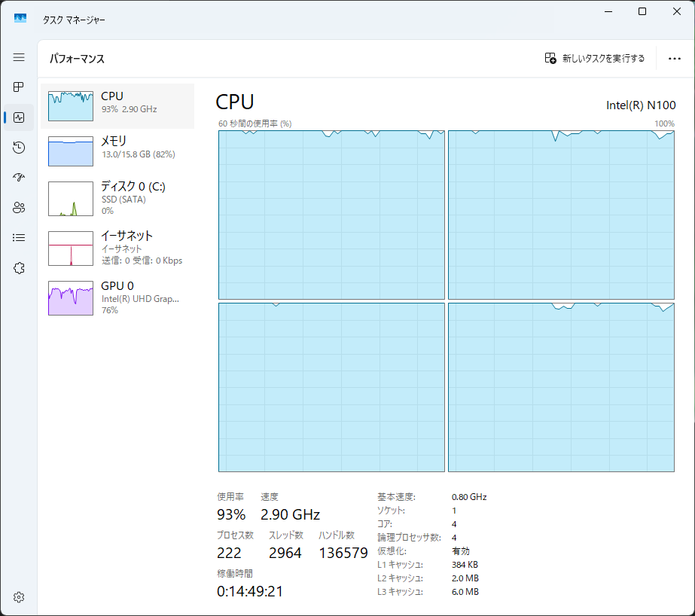
Task: Select the メモリ 13.0/15.8 GB item
Action: click(117, 151)
